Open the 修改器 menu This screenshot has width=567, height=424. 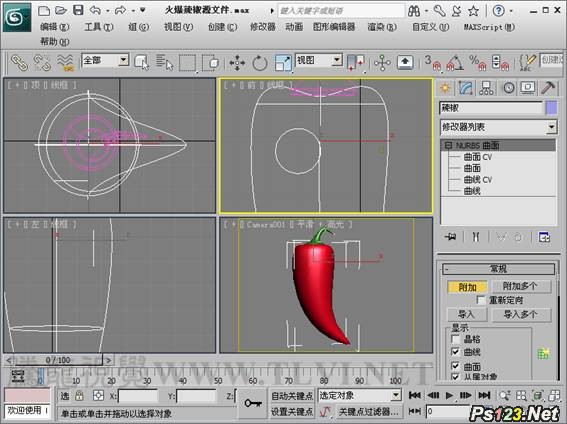tap(263, 27)
